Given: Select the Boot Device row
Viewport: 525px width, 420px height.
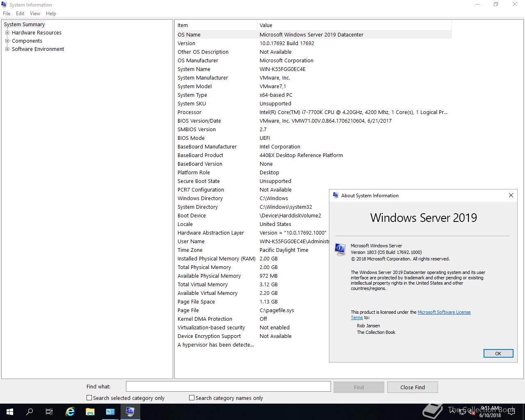Looking at the screenshot, I should (x=253, y=215).
